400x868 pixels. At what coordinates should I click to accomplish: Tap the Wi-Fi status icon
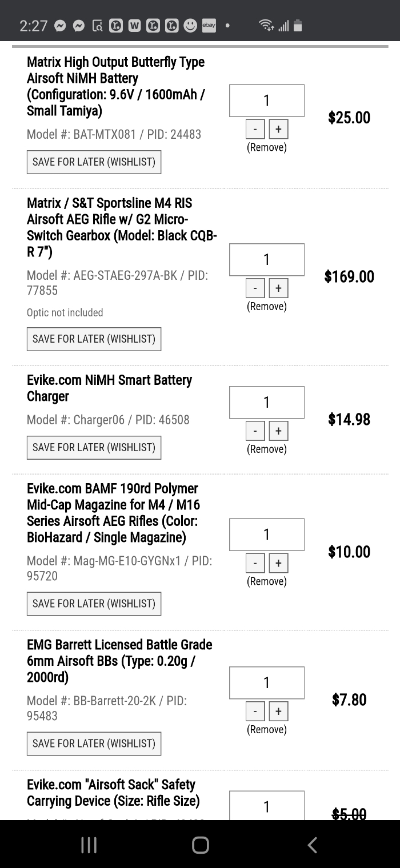(266, 26)
